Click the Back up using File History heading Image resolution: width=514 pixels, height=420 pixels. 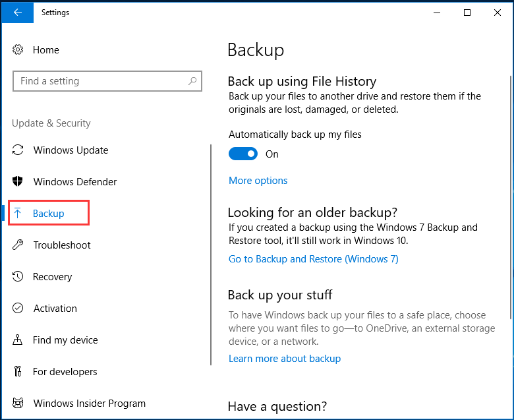tap(302, 81)
